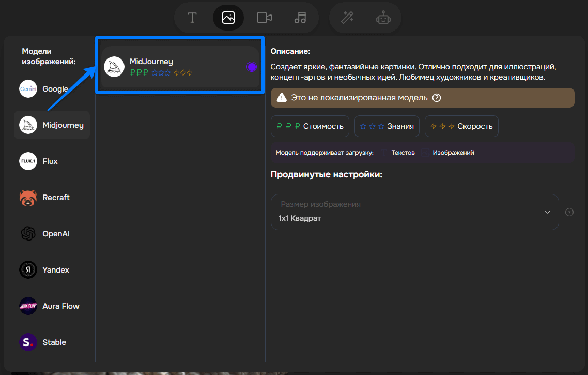
Task: Select Flux from image models
Action: click(52, 161)
